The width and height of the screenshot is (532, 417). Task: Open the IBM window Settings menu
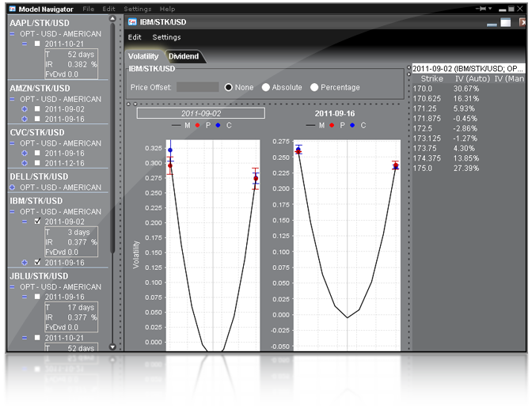click(166, 37)
